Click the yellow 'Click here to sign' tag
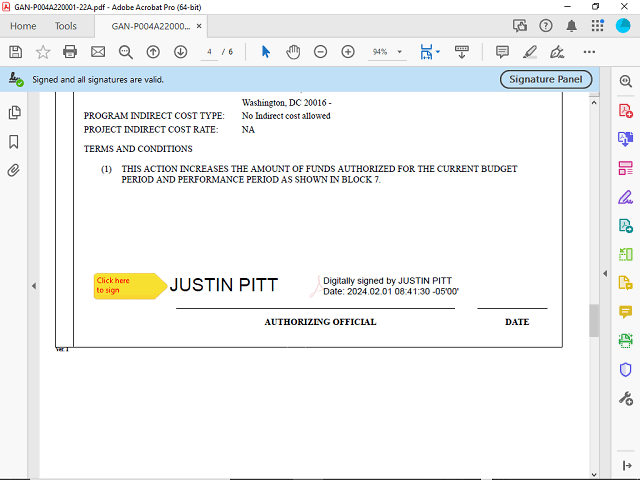Screen dimensions: 640x480 [x=126, y=286]
